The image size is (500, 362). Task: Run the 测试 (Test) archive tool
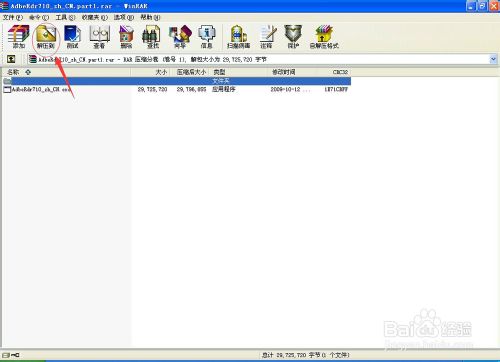pos(72,37)
